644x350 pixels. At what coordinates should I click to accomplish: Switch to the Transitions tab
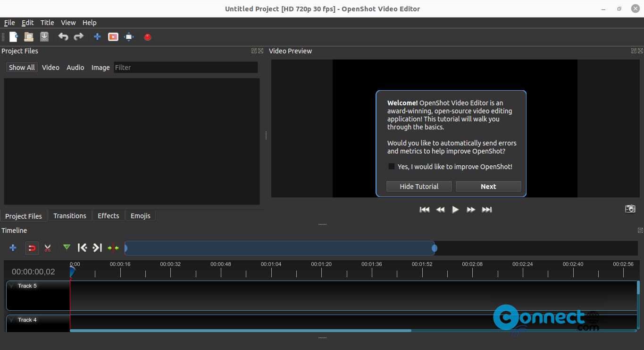tap(70, 216)
